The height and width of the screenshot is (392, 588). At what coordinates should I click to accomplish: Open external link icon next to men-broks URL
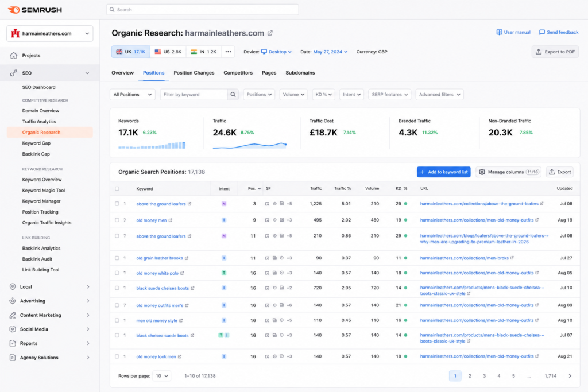[x=512, y=258]
